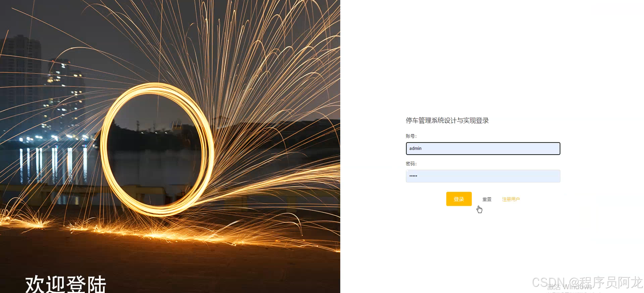644x293 pixels.
Task: Click the CSDN @程序员阿龙 watermark
Action: (587, 282)
